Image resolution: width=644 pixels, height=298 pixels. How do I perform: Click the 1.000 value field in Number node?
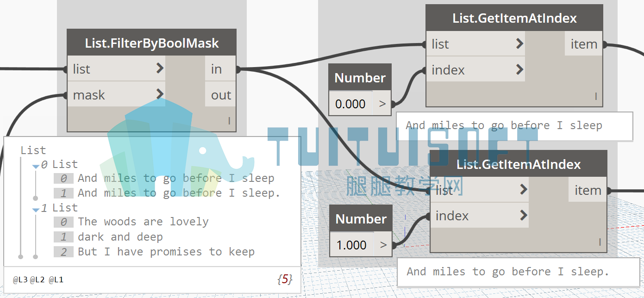(x=352, y=245)
